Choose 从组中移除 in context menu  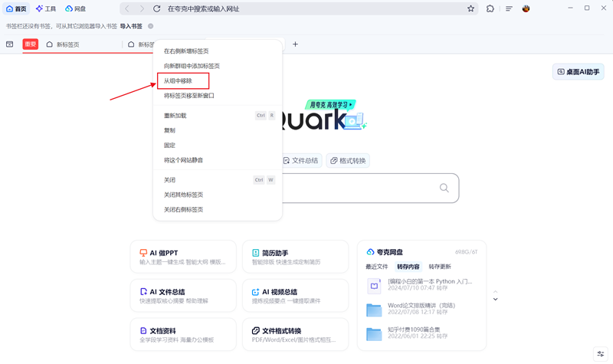coord(218,81)
